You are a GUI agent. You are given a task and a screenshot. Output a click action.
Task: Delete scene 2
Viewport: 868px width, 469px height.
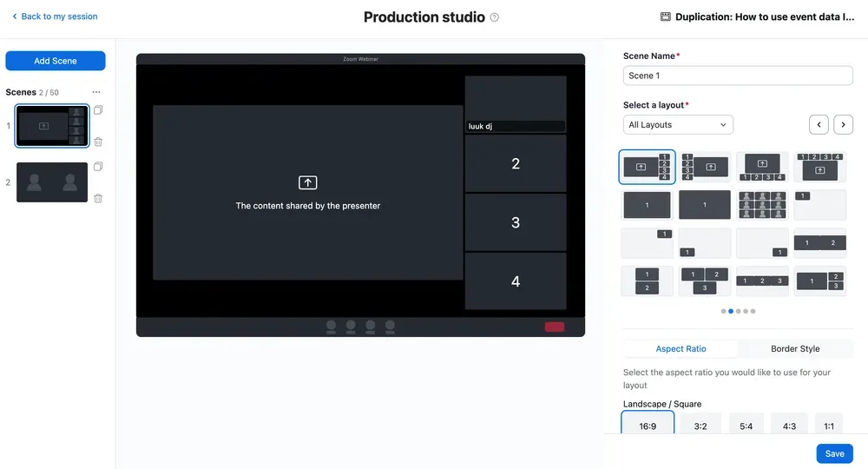[x=98, y=198]
